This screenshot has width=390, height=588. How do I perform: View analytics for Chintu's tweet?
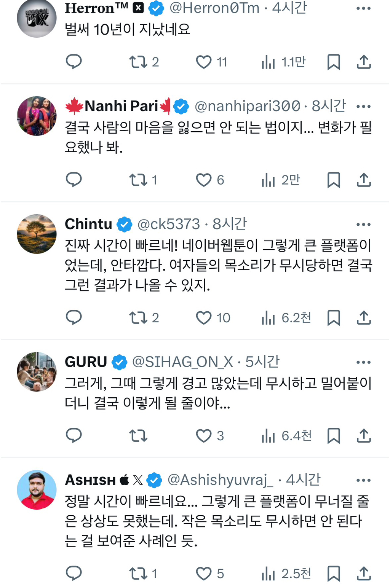pyautogui.click(x=269, y=318)
